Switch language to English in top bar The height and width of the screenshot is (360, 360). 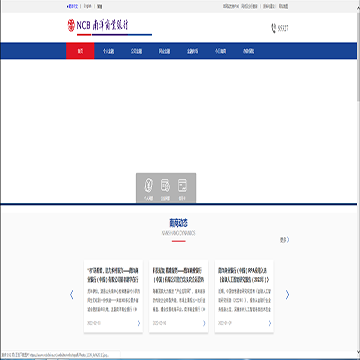click(x=88, y=6)
